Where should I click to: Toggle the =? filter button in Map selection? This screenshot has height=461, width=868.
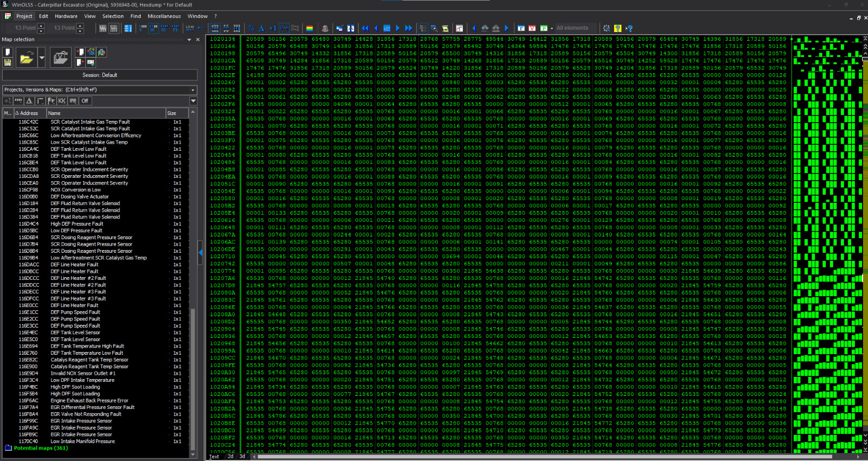(x=8, y=101)
